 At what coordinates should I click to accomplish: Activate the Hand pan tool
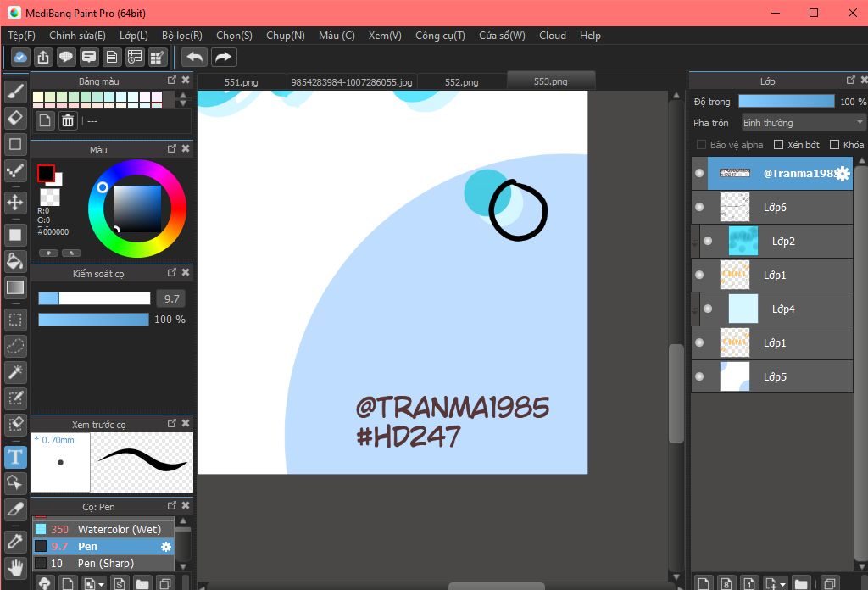15,568
